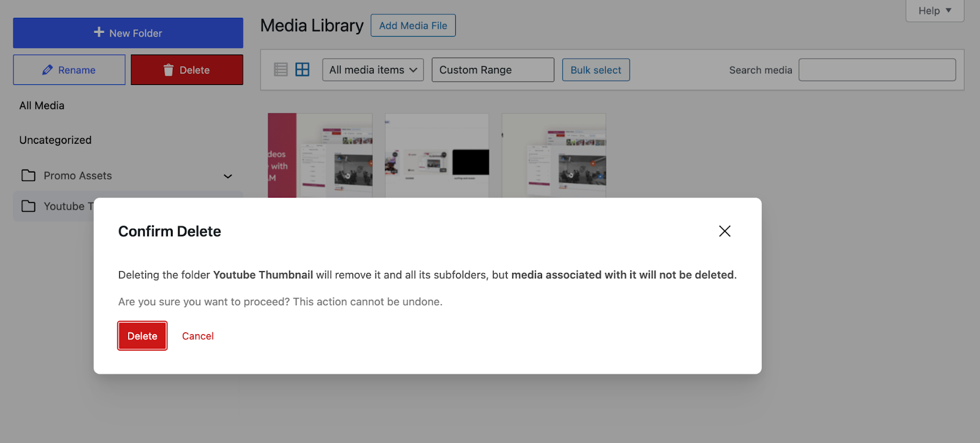
Task: Click the pencil icon on Rename
Action: click(x=47, y=70)
